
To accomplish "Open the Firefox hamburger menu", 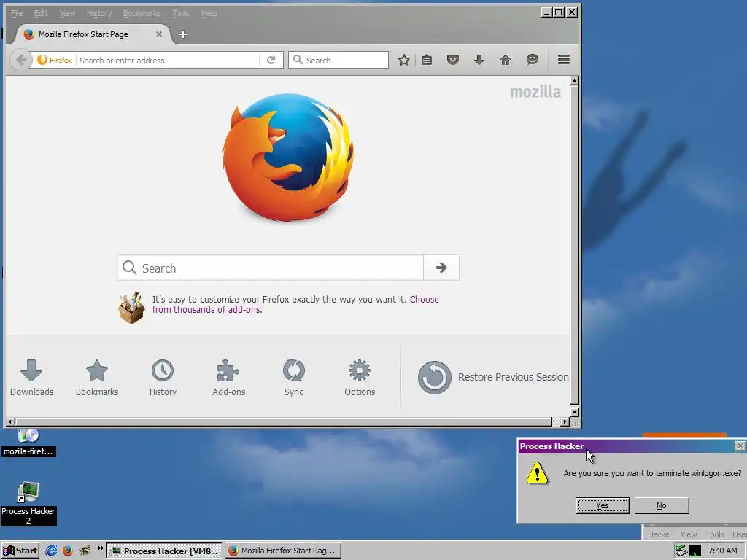I will (x=564, y=60).
